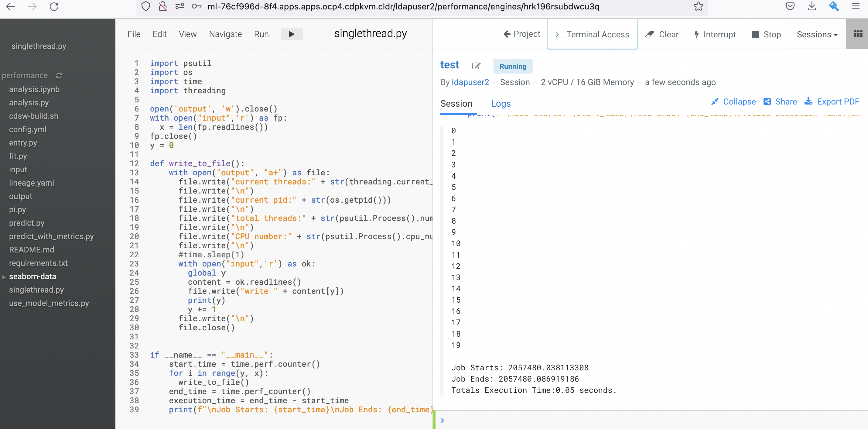The height and width of the screenshot is (429, 868).
Task: Open the grid apps icon top right
Action: [x=858, y=34]
